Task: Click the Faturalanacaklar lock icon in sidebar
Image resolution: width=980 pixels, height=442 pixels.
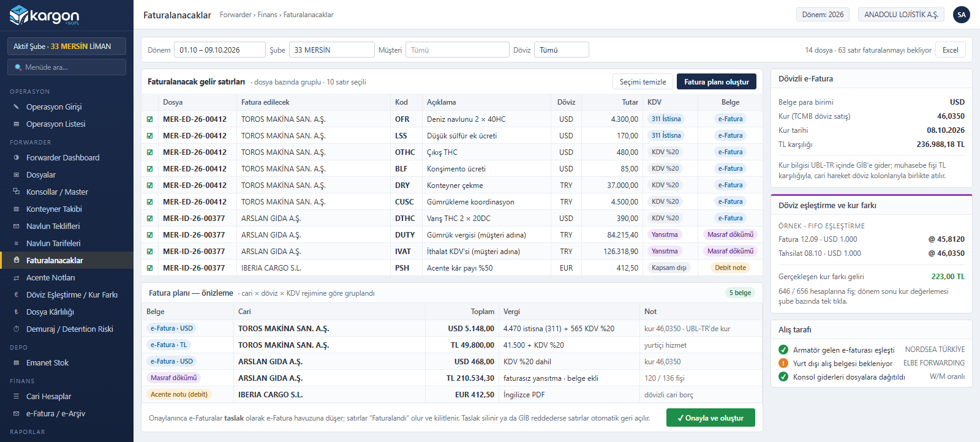Action: [x=17, y=261]
